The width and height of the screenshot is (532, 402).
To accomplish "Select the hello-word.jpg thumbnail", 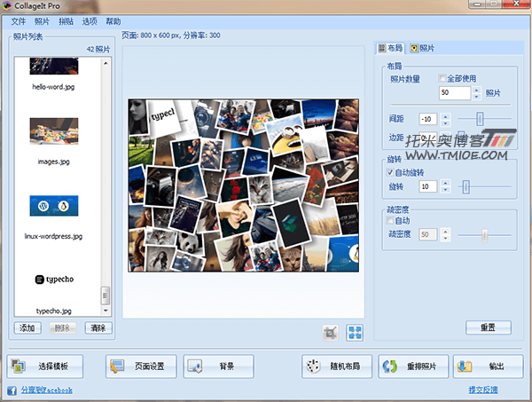I will coord(54,67).
